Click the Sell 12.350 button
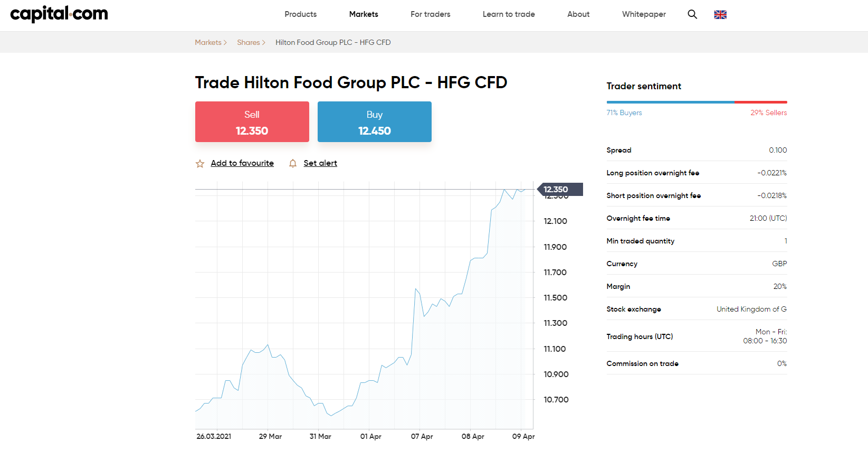The image size is (868, 450). point(252,121)
